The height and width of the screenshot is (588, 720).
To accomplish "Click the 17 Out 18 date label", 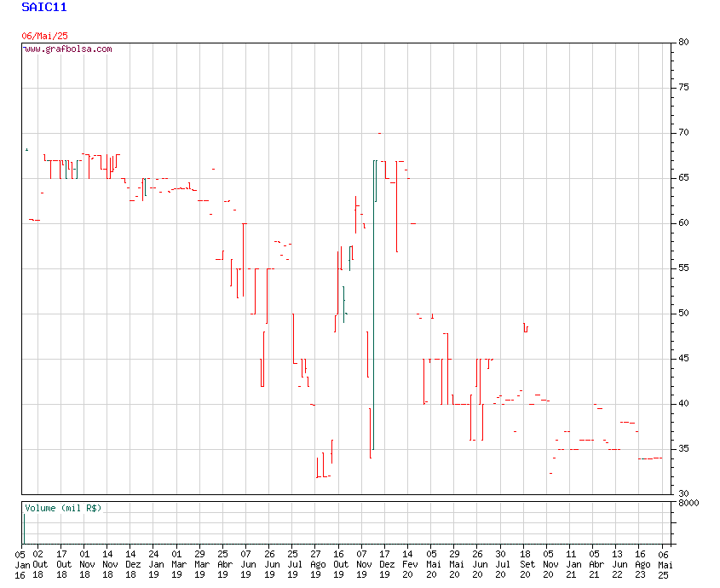I will 63,565.
